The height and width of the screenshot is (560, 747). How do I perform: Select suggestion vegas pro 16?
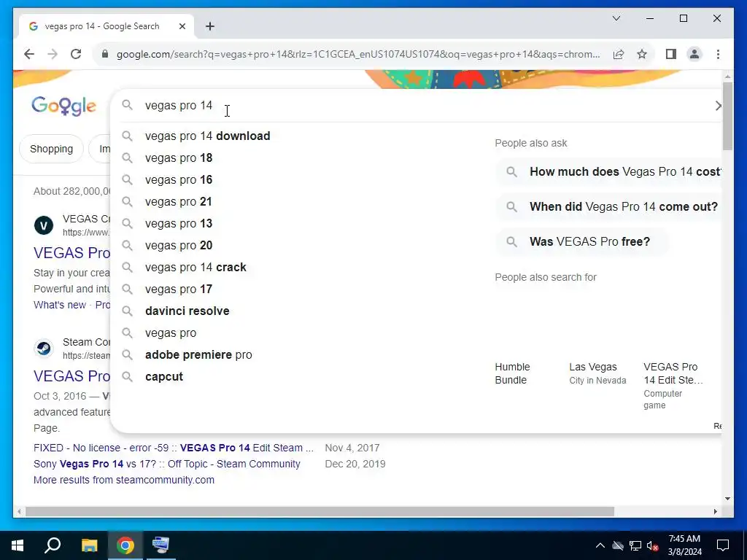click(179, 180)
